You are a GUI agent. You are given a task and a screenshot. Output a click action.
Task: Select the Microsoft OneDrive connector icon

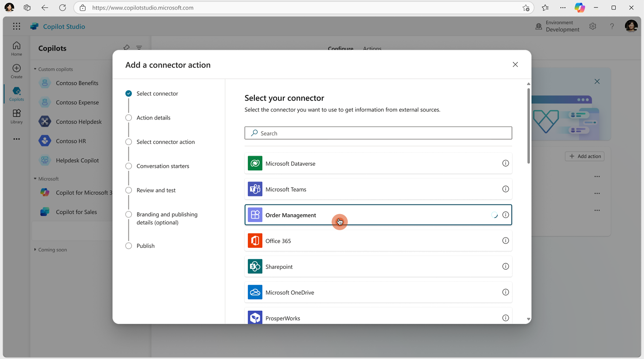255,292
